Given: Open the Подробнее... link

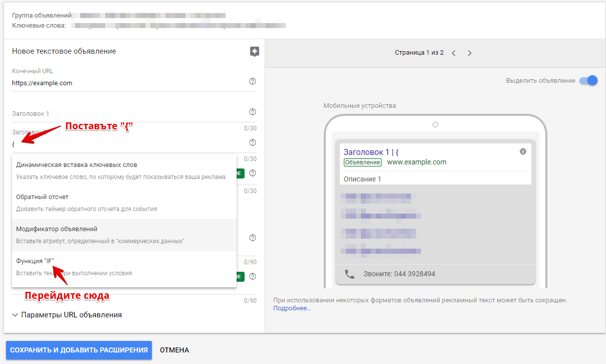Looking at the screenshot, I should [x=292, y=308].
